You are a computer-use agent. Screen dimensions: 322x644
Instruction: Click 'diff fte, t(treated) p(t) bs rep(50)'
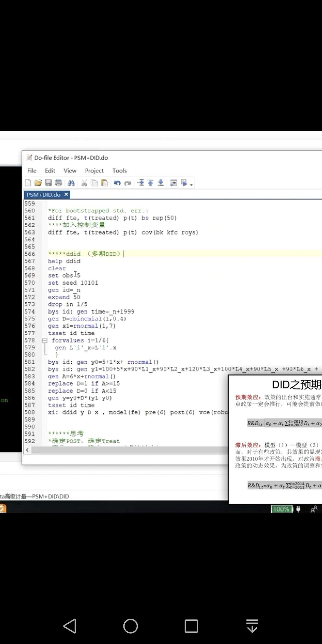112,218
